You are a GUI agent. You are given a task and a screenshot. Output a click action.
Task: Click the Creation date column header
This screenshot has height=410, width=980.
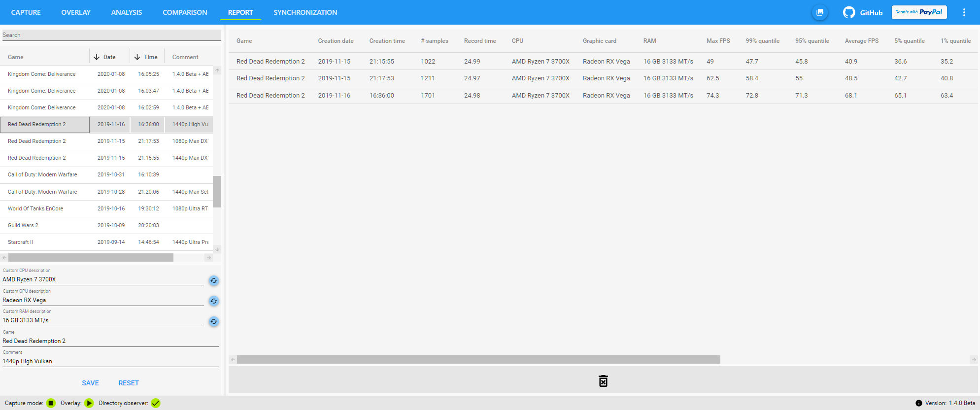336,41
